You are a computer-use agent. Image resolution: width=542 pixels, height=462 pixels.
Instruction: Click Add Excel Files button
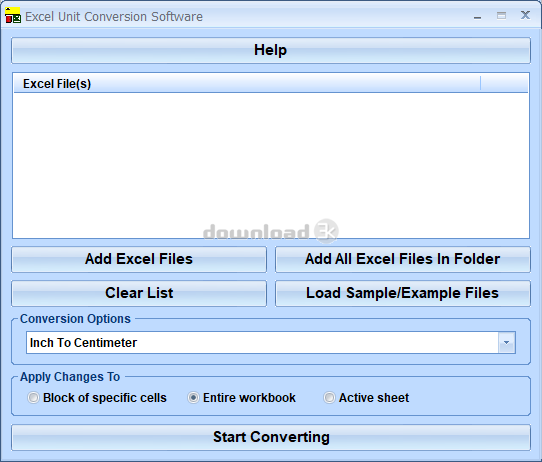click(x=139, y=259)
